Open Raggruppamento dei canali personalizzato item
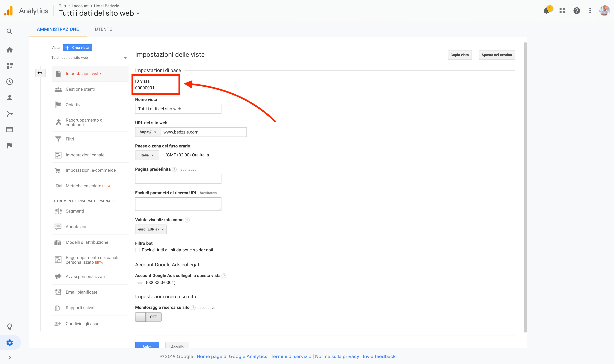The height and width of the screenshot is (364, 614). coord(90,260)
